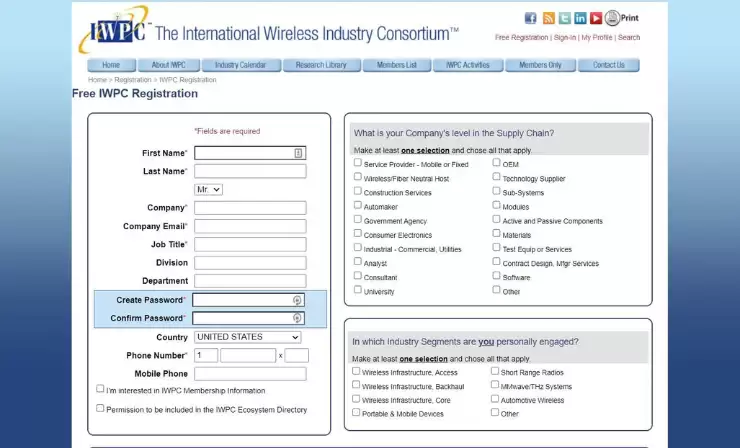Screen dimensions: 740x448
Task: Check Short Range Radios option
Action: tap(495, 371)
